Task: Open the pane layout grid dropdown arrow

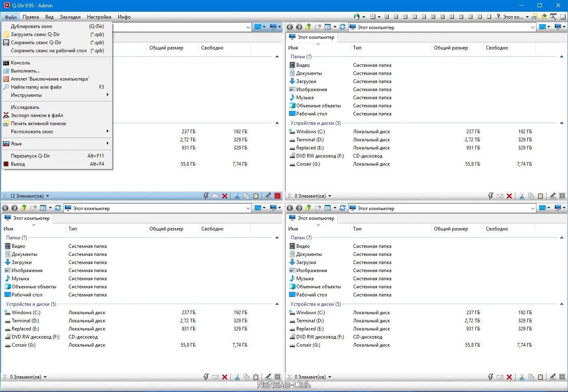Action: tap(379, 17)
